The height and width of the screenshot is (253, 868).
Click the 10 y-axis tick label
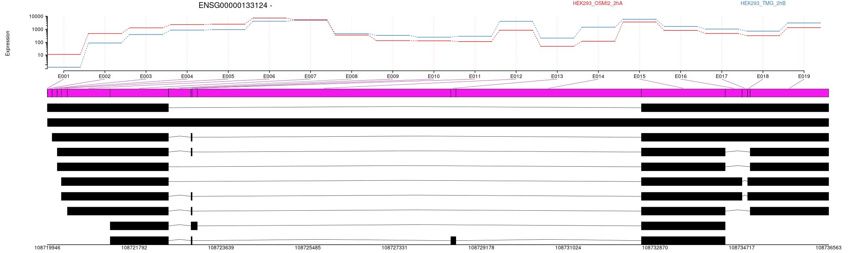(x=41, y=55)
